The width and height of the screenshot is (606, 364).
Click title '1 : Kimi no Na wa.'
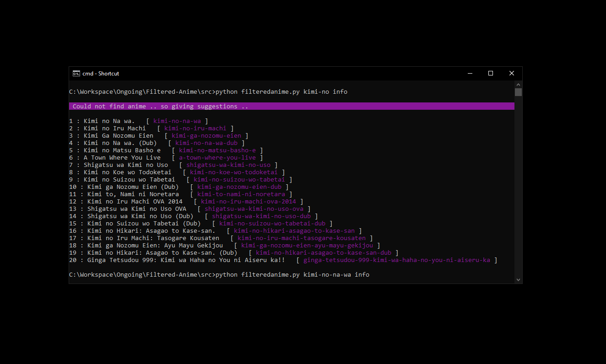pos(102,121)
